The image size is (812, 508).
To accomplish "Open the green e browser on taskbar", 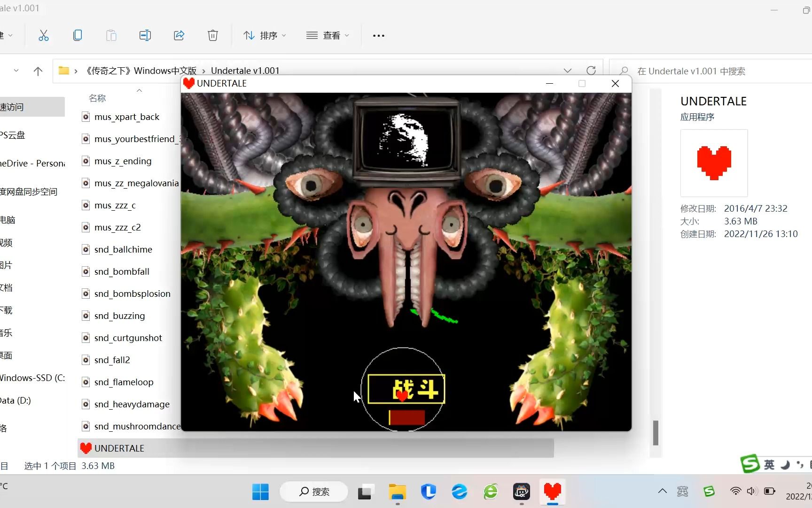I will (x=491, y=492).
